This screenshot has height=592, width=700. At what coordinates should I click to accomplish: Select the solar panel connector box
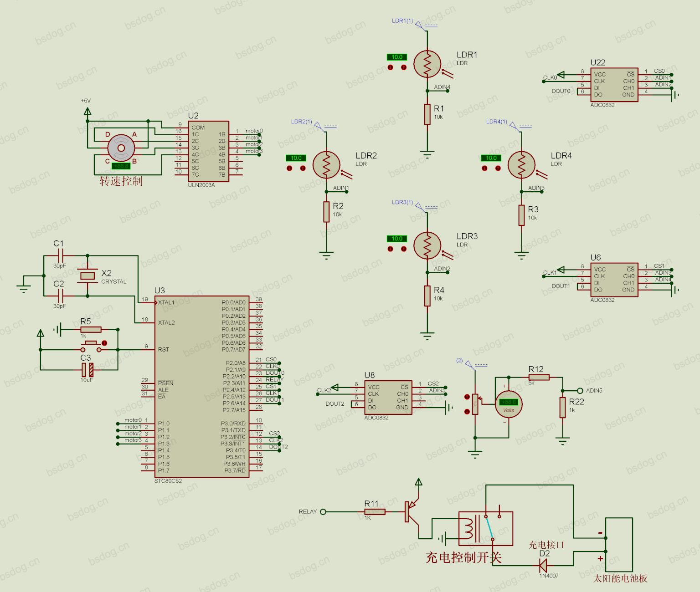pos(619,545)
